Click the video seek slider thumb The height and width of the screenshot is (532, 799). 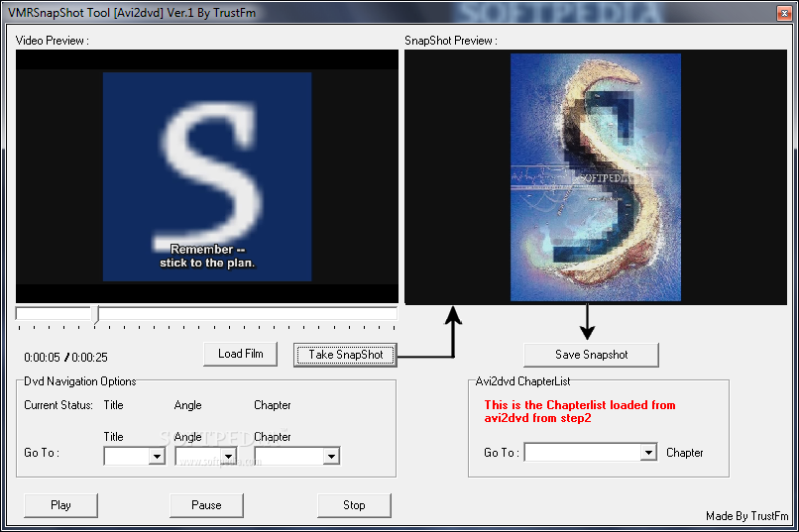(x=96, y=314)
